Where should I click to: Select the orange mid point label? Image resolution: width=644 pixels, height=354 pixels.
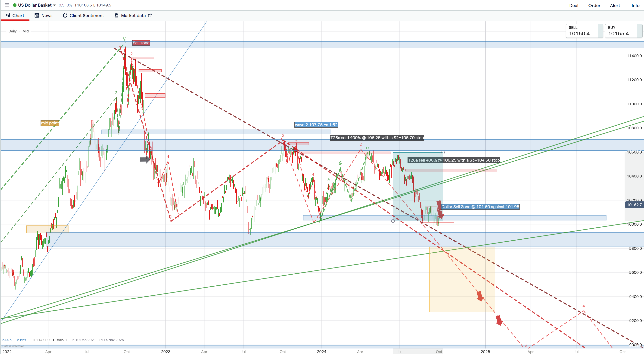click(50, 123)
